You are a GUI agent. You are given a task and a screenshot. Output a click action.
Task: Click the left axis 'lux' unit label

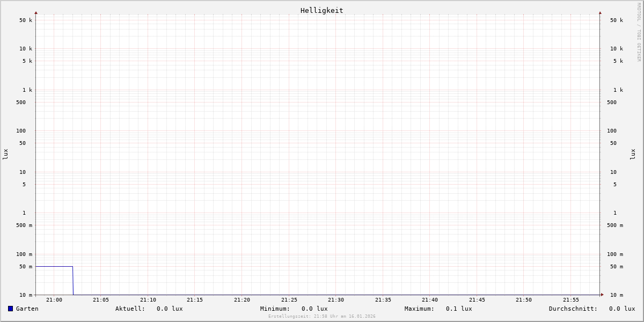(5, 154)
